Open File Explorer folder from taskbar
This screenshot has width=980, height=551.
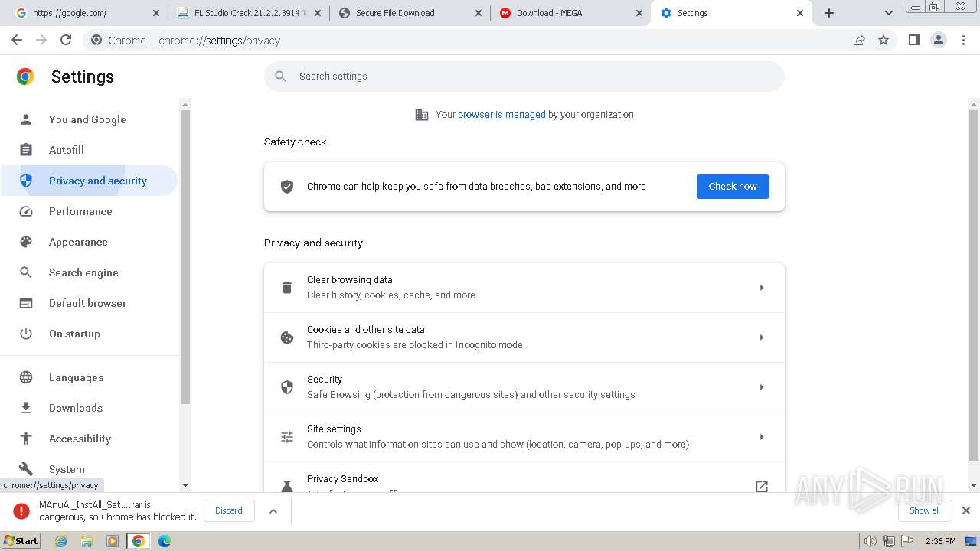pos(87,541)
